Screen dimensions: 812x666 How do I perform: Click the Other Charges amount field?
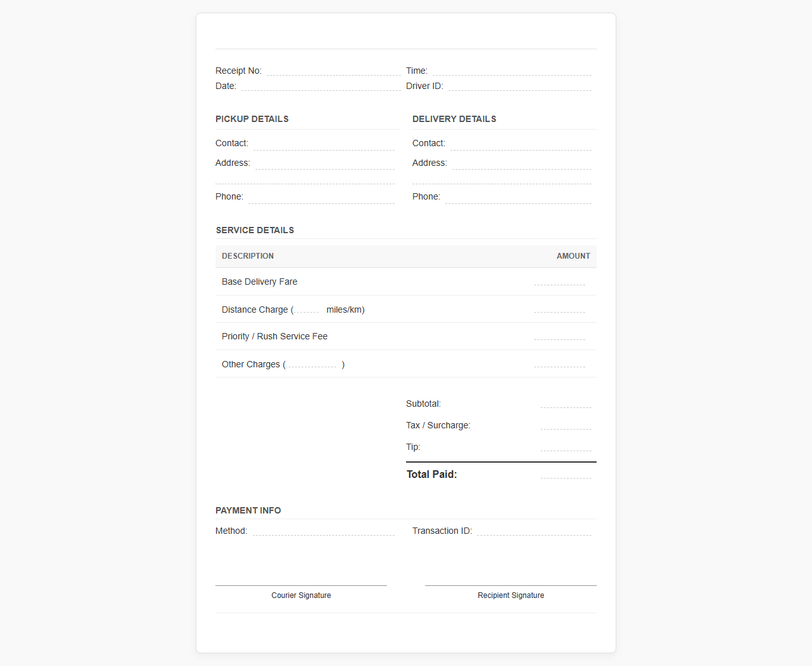pyautogui.click(x=560, y=362)
